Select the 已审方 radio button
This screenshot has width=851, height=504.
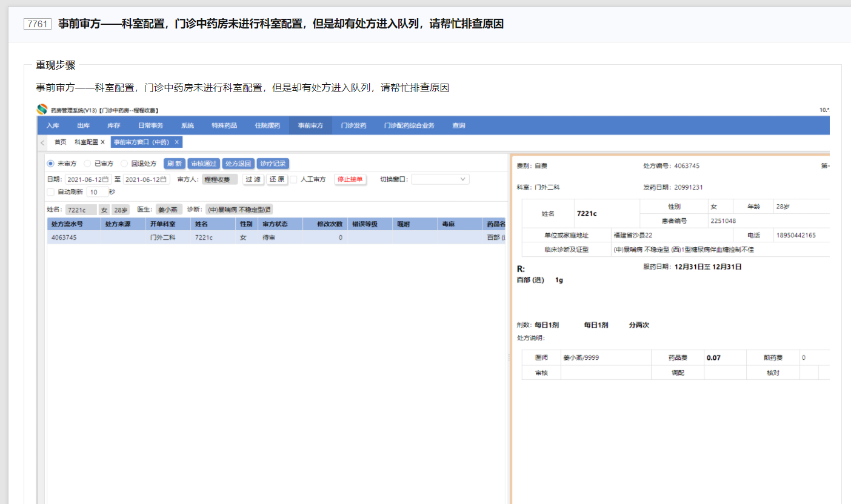pyautogui.click(x=88, y=164)
